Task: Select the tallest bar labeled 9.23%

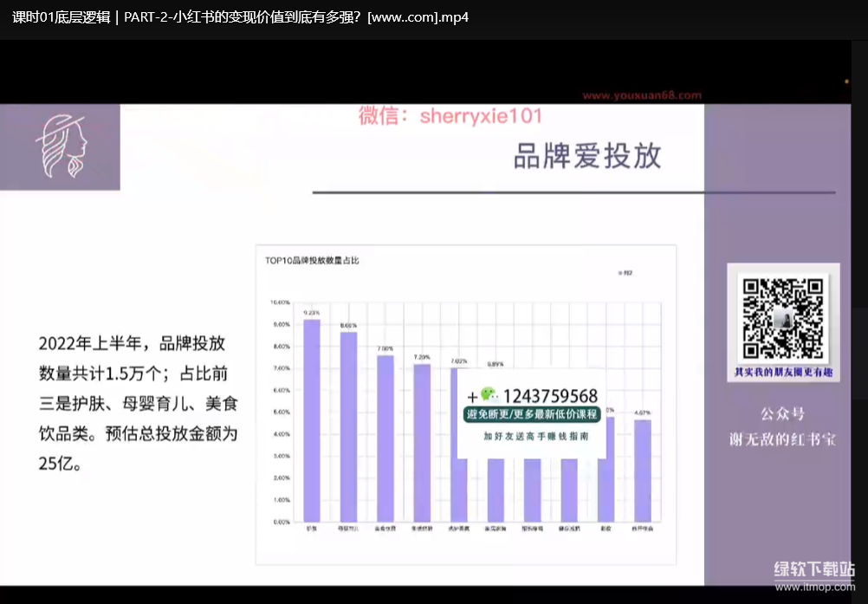Action: tap(312, 420)
